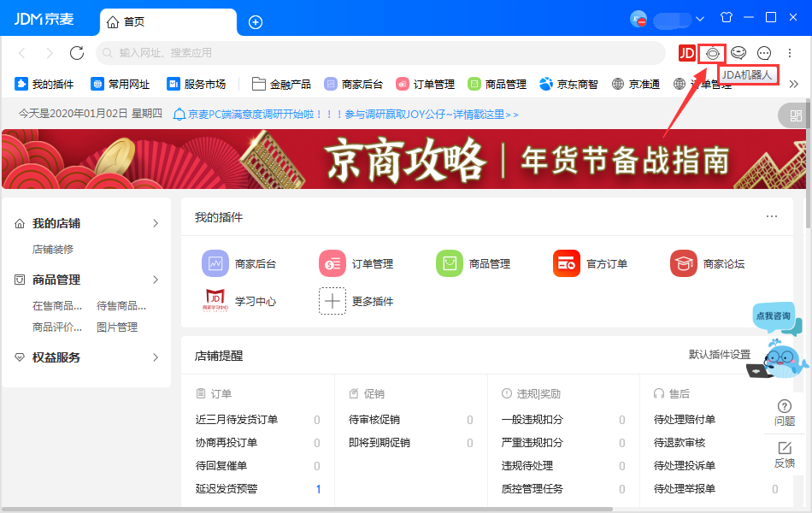Open 协商再投订单 reminder
This screenshot has width=812, height=513.
click(x=227, y=443)
